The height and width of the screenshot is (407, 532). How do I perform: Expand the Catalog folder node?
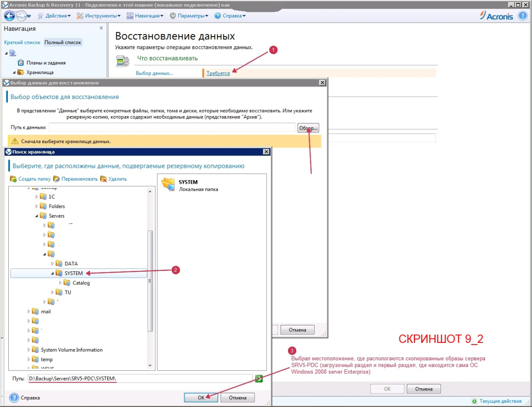point(61,283)
